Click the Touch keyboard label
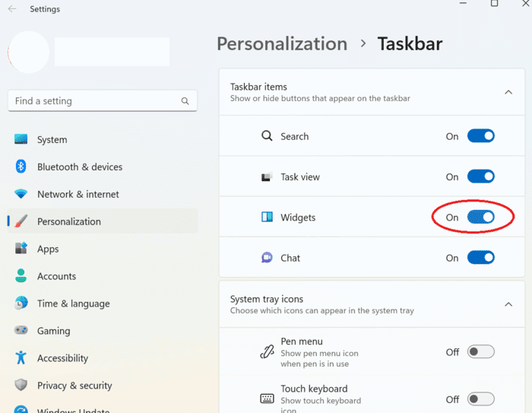 coord(314,389)
